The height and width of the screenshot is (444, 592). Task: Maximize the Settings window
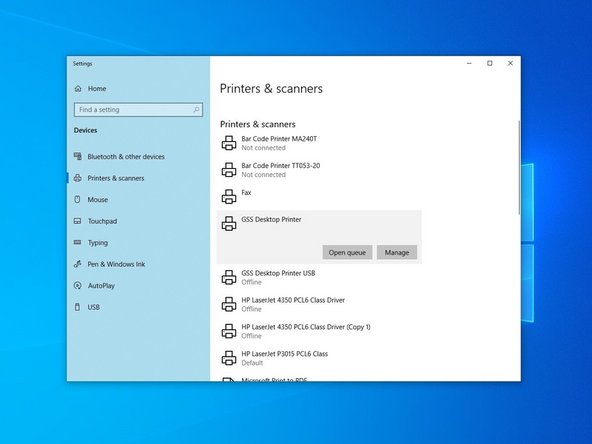[x=490, y=63]
